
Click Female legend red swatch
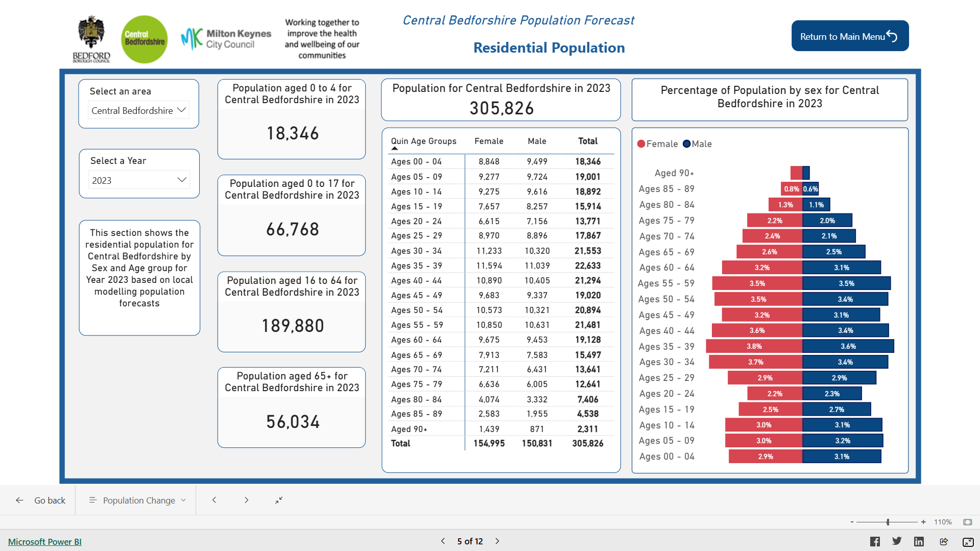641,144
